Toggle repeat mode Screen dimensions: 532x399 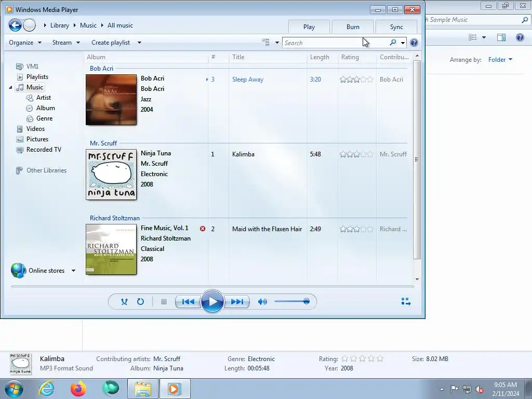pyautogui.click(x=140, y=301)
